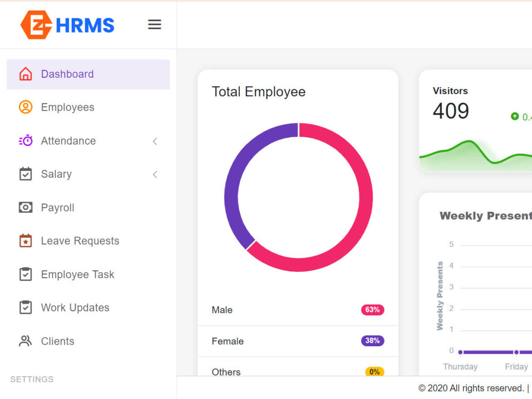
Task: Open the Payroll cash icon
Action: pyautogui.click(x=25, y=207)
